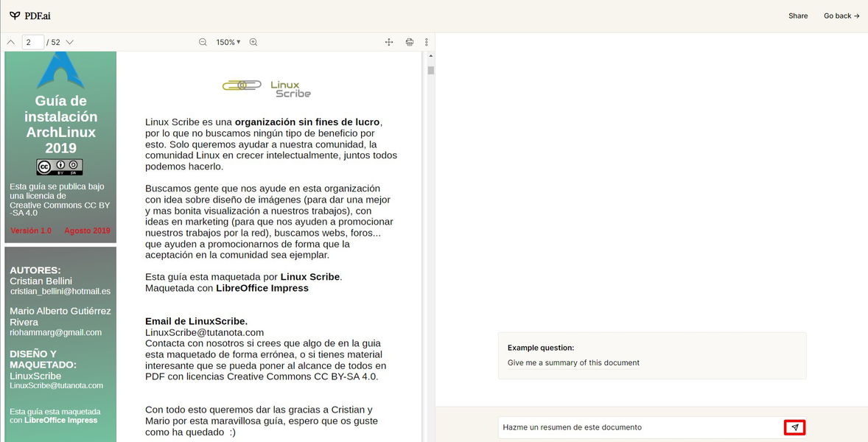Open the 150% zoom level dropdown
Screen dimensions: 868x442
[x=228, y=42]
